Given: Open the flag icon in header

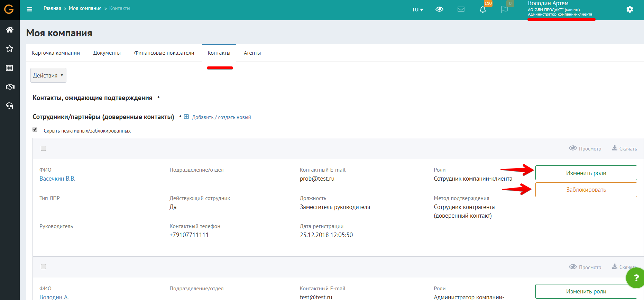Looking at the screenshot, I should [x=504, y=9].
